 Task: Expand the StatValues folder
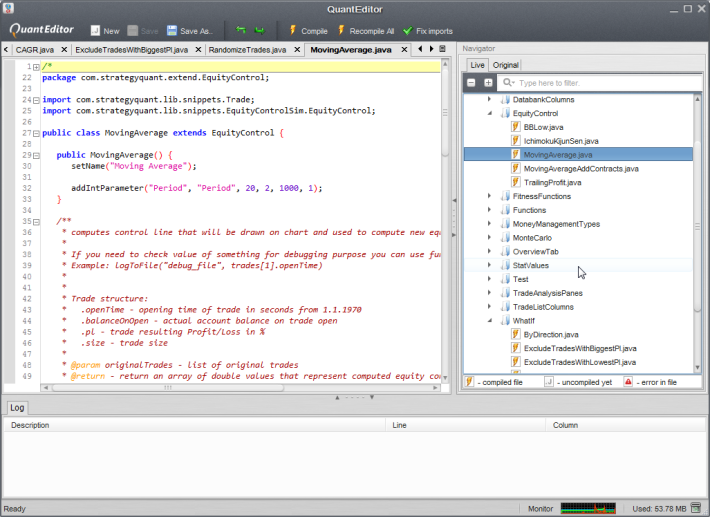(489, 265)
